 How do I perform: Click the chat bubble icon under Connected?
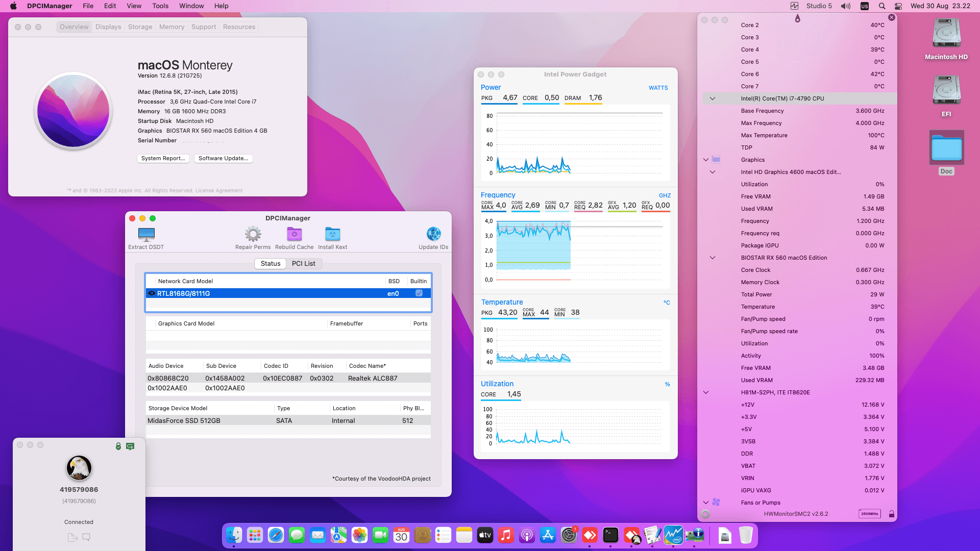86,537
